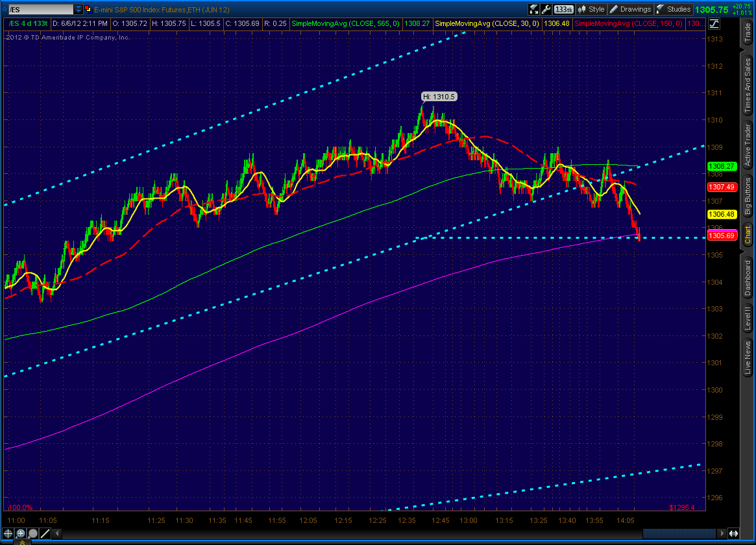Click the H: 1305.75 high value
The width and height of the screenshot is (756, 545).
point(169,23)
